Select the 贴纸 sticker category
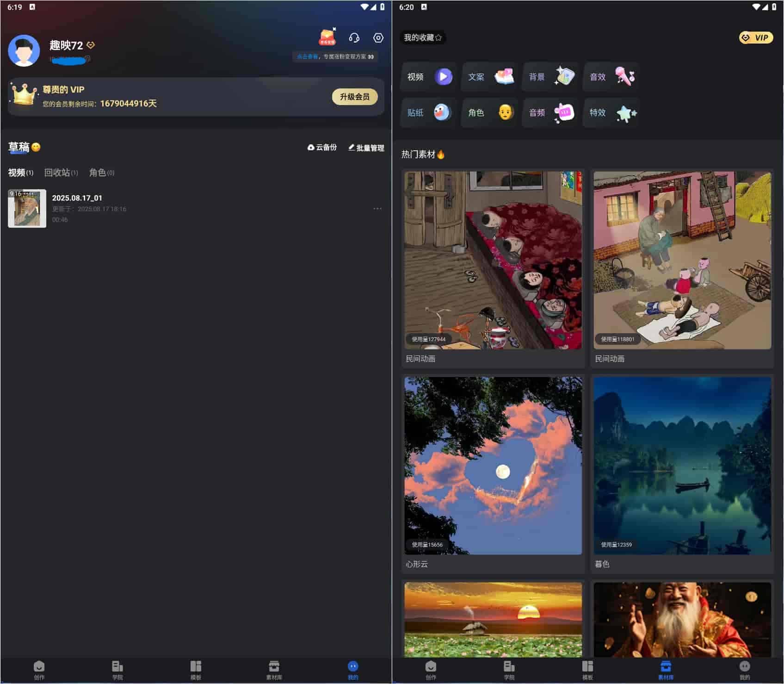This screenshot has height=684, width=784. point(428,112)
